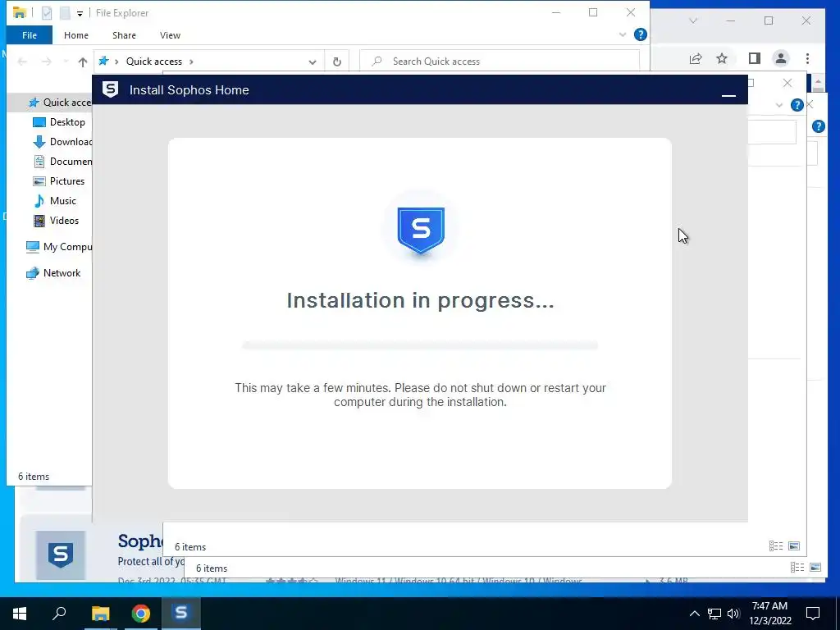Expand ribbon chevron in background Explorer window

coord(779,105)
